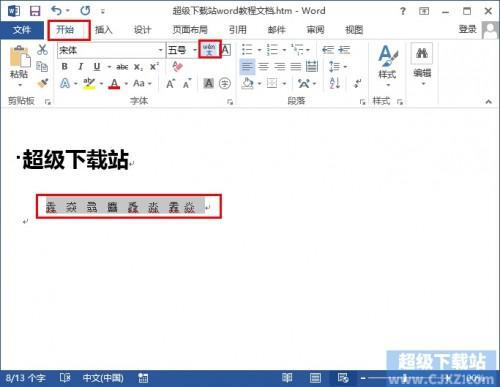
Task: Apply Character Border icon
Action: pyautogui.click(x=226, y=50)
